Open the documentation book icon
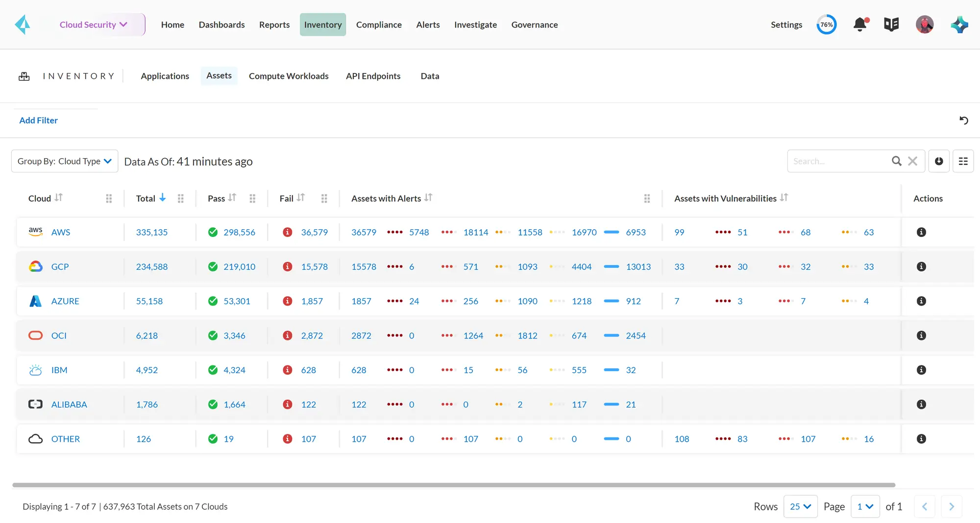Screen dimensions: 980x523 891,24
